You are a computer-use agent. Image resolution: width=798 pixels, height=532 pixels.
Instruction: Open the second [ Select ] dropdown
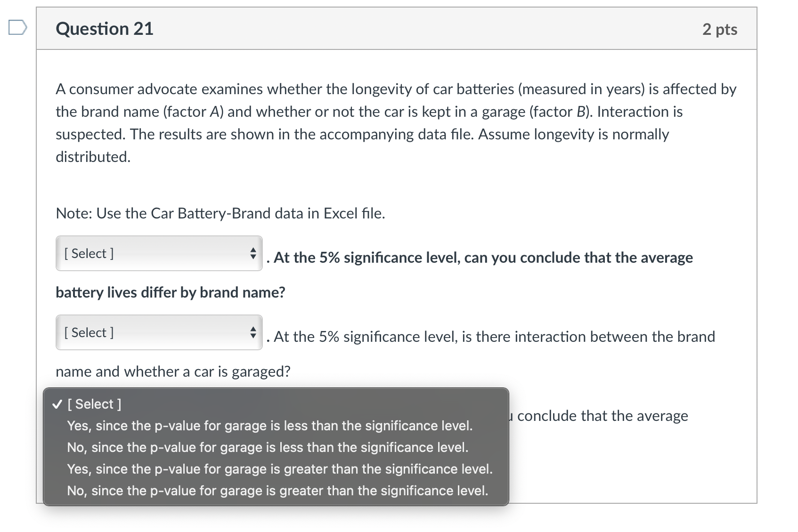pyautogui.click(x=159, y=332)
